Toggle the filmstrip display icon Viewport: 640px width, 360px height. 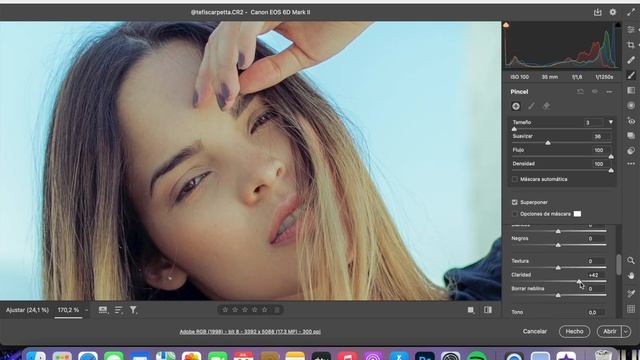(x=103, y=310)
